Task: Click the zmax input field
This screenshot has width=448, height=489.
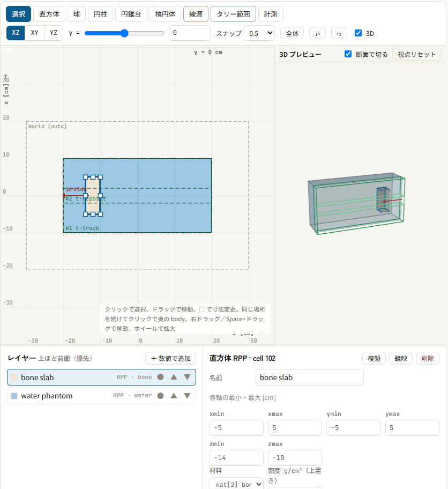Action: pos(295,458)
